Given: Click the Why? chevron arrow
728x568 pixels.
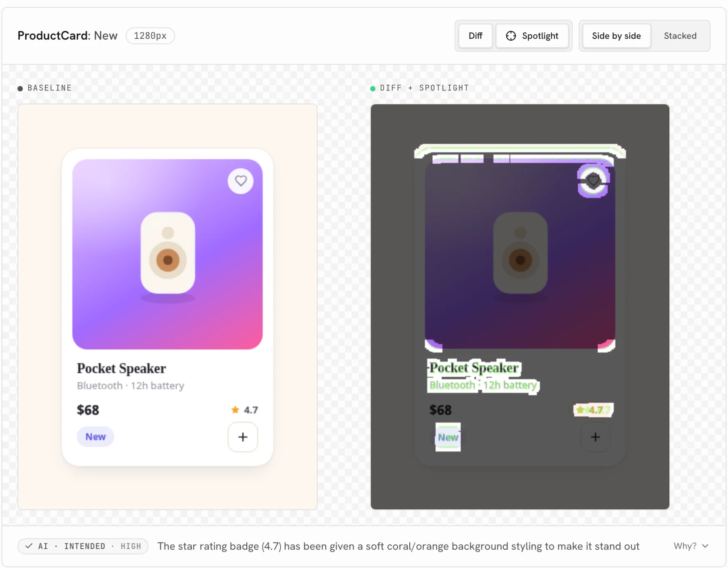Looking at the screenshot, I should [x=705, y=546].
